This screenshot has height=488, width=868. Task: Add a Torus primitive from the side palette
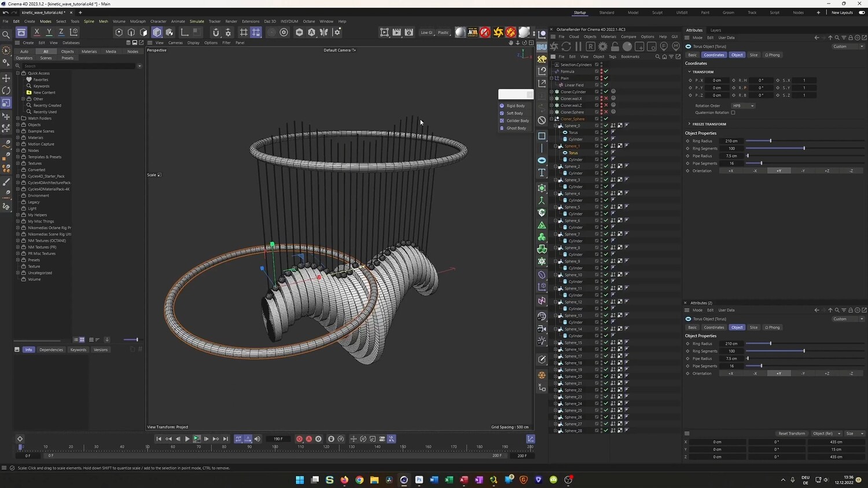click(542, 160)
